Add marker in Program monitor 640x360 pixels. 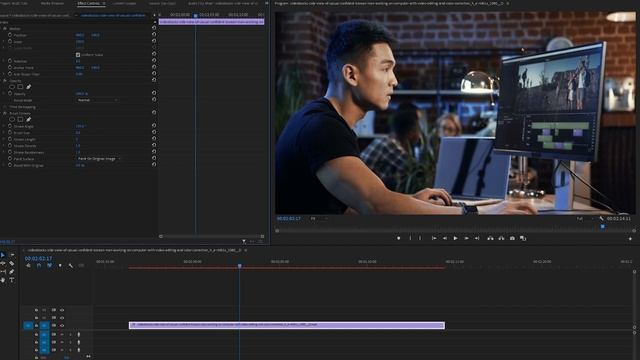398,238
